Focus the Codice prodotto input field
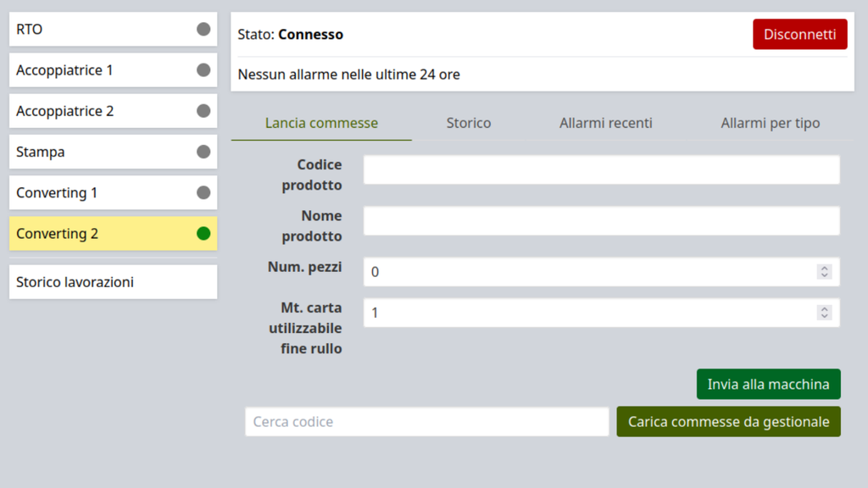Image resolution: width=868 pixels, height=488 pixels. click(601, 169)
